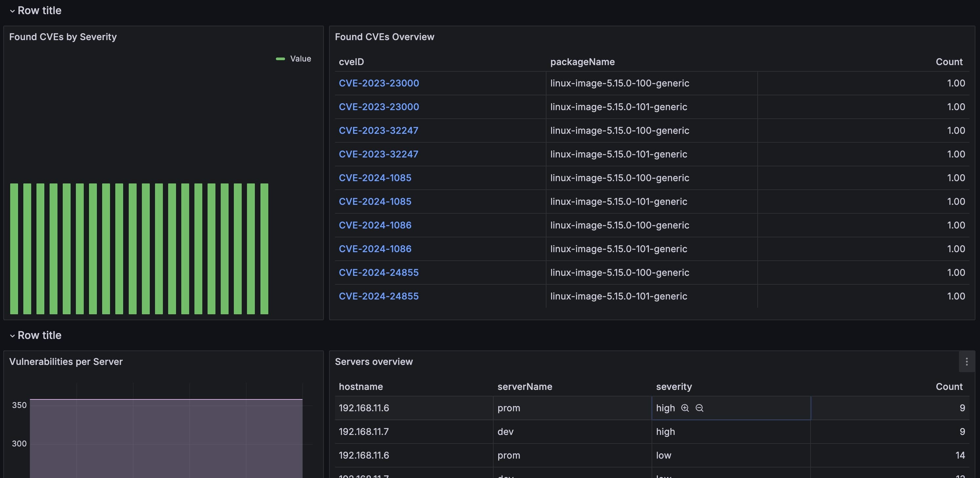980x478 pixels.
Task: Sort by hostname column header
Action: coord(361,387)
